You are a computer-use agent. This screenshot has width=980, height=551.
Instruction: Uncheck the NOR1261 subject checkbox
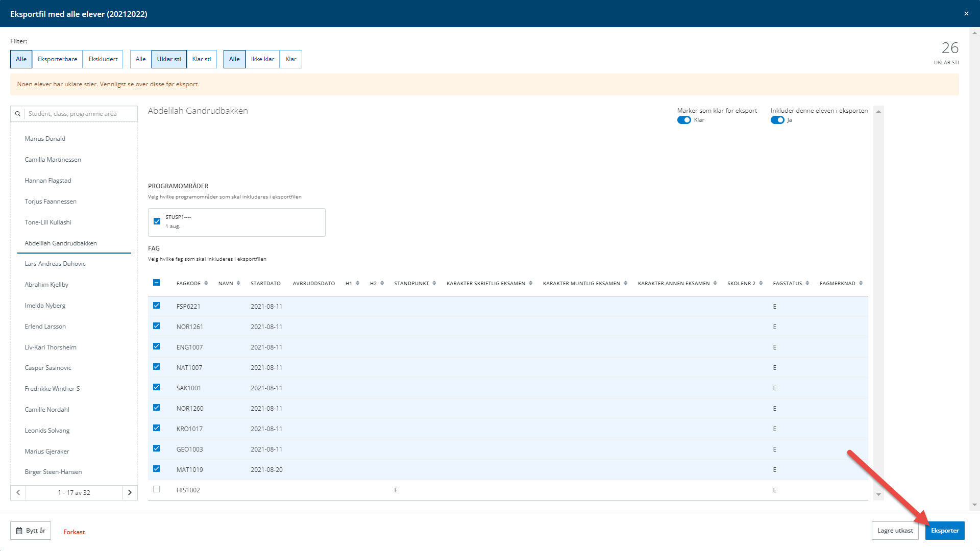pos(157,326)
